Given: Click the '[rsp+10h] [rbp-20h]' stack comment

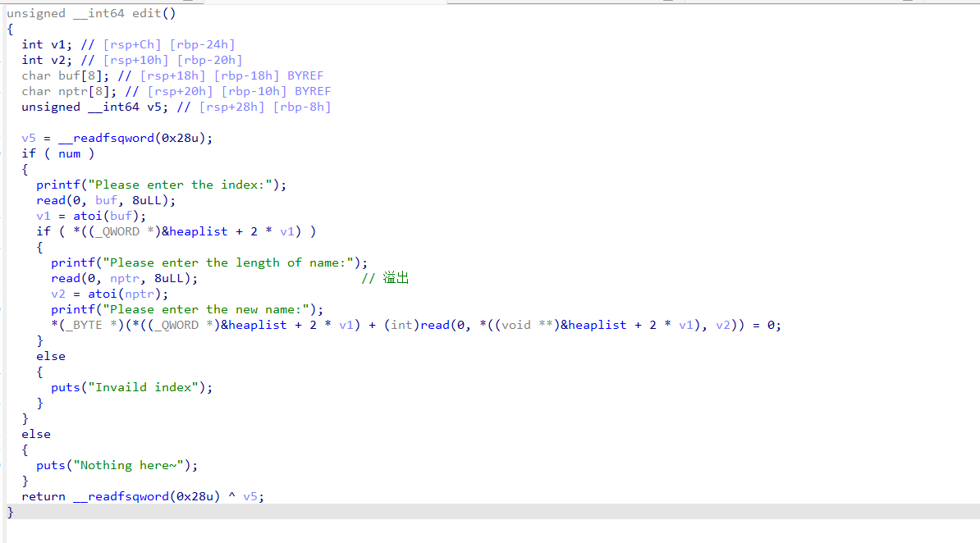Looking at the screenshot, I should pos(173,60).
